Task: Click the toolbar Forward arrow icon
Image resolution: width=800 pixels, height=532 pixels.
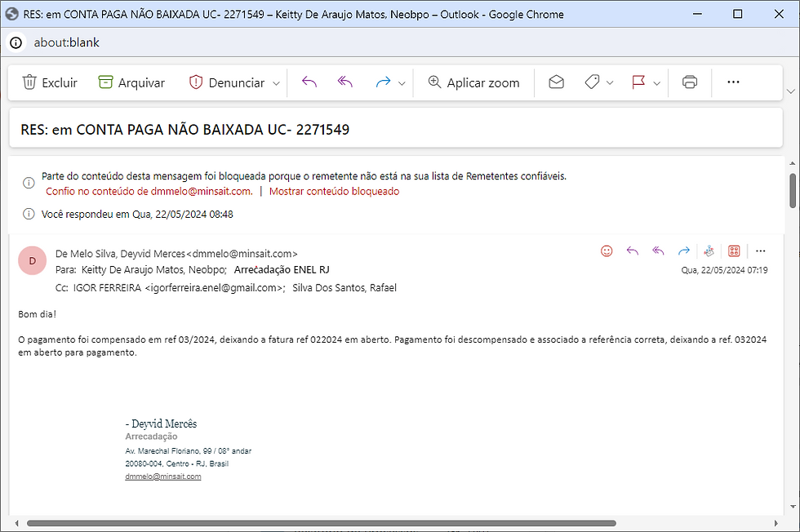Action: click(383, 82)
